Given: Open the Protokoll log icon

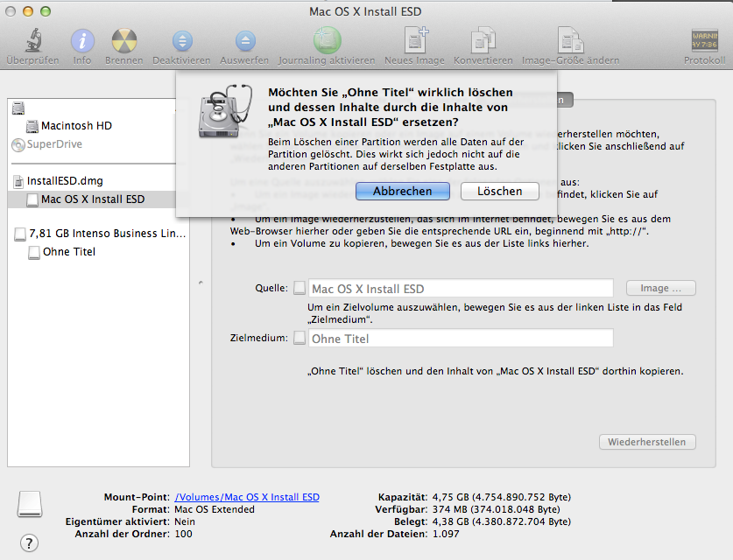Looking at the screenshot, I should [704, 40].
